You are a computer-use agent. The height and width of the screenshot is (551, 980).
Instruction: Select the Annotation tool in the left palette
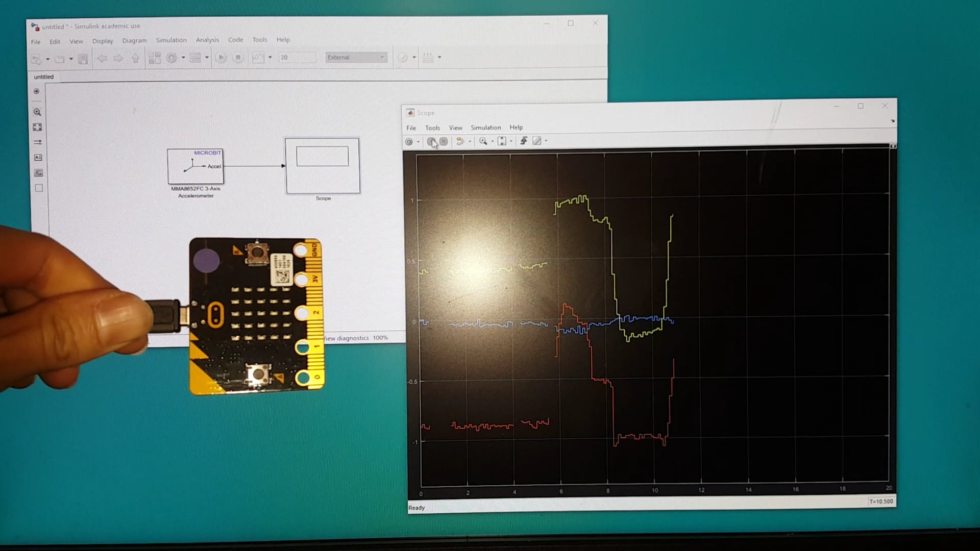(38, 158)
